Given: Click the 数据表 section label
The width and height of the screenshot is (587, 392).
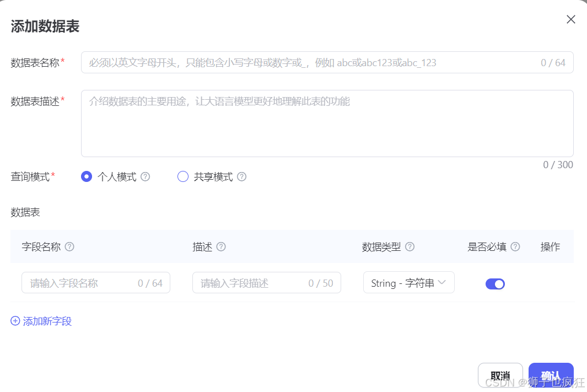Looking at the screenshot, I should point(25,212).
